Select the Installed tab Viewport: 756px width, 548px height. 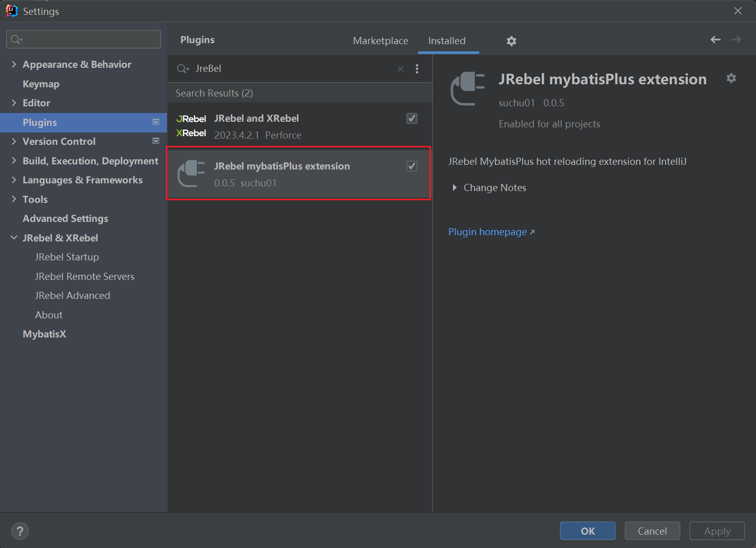point(447,41)
